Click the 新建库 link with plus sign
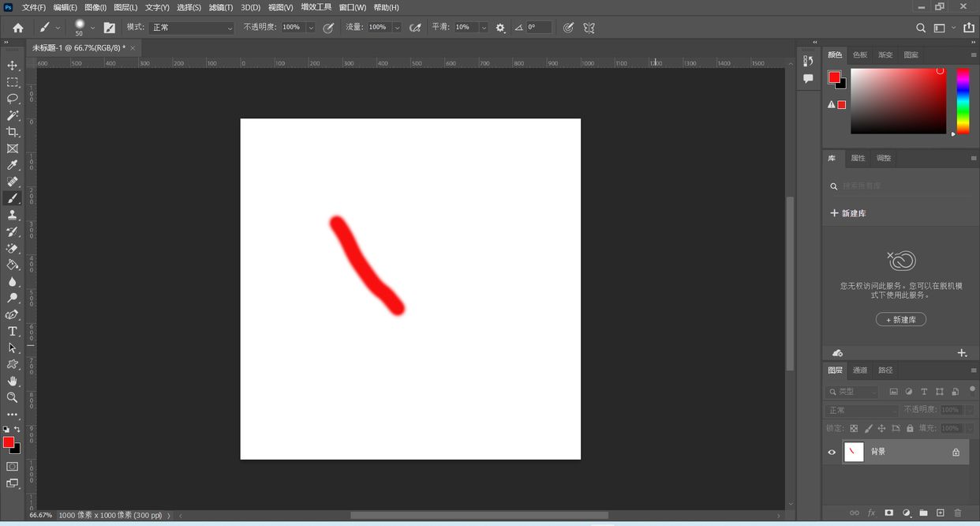This screenshot has height=526, width=980. 849,213
